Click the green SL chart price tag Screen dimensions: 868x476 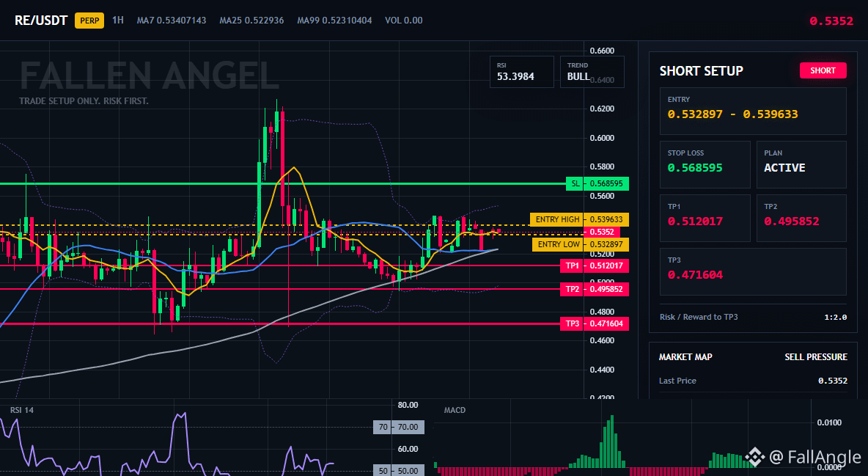[597, 183]
